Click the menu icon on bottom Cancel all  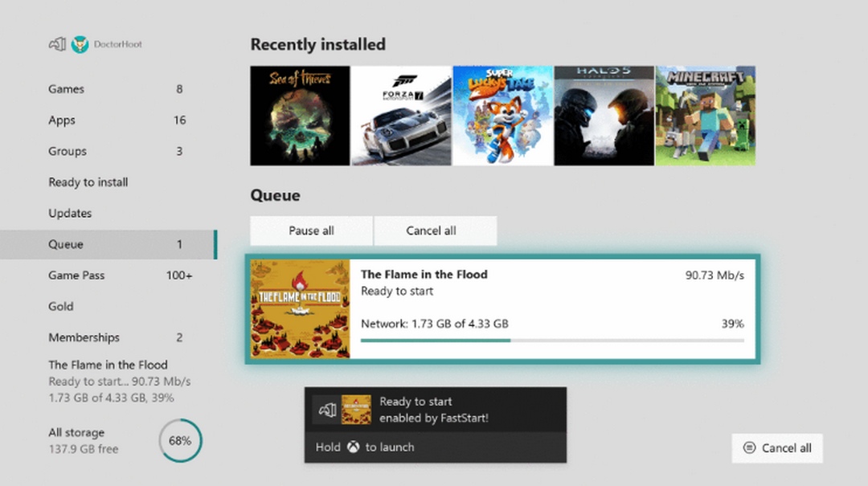[749, 448]
